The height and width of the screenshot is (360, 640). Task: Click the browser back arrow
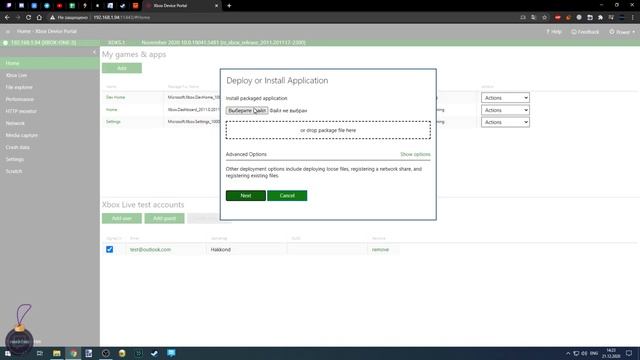pyautogui.click(x=7, y=18)
